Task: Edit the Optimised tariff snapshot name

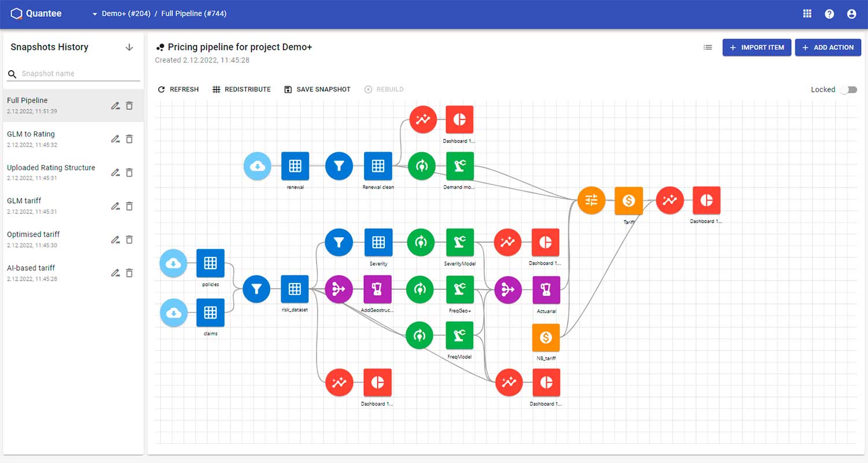Action: [115, 240]
